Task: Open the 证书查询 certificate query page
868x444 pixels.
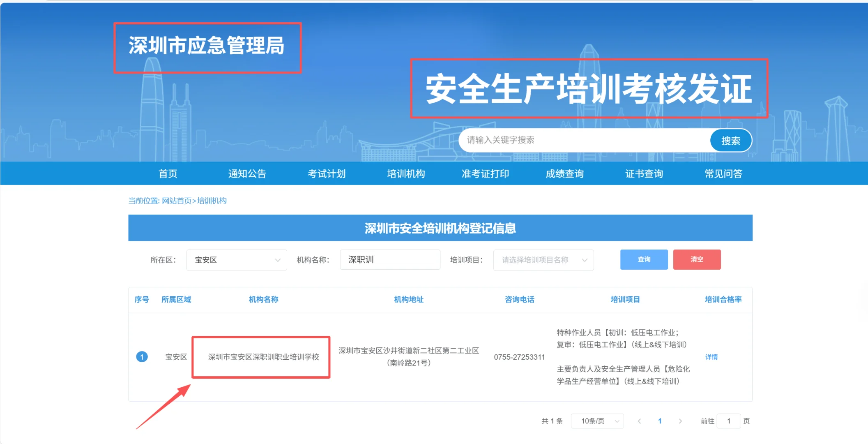Action: point(643,173)
